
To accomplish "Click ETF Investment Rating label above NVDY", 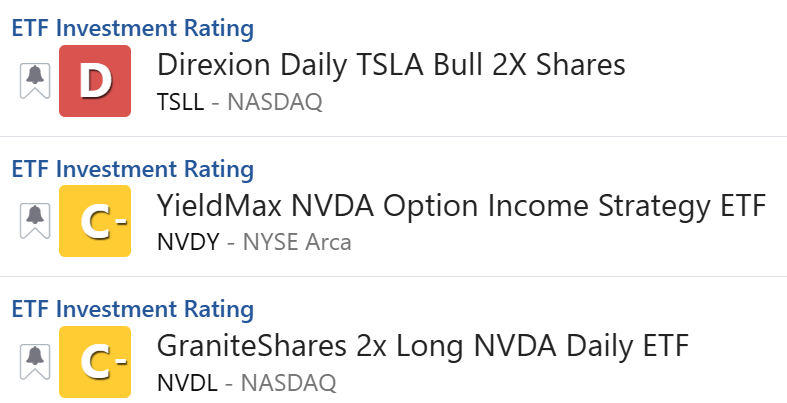I will point(133,169).
